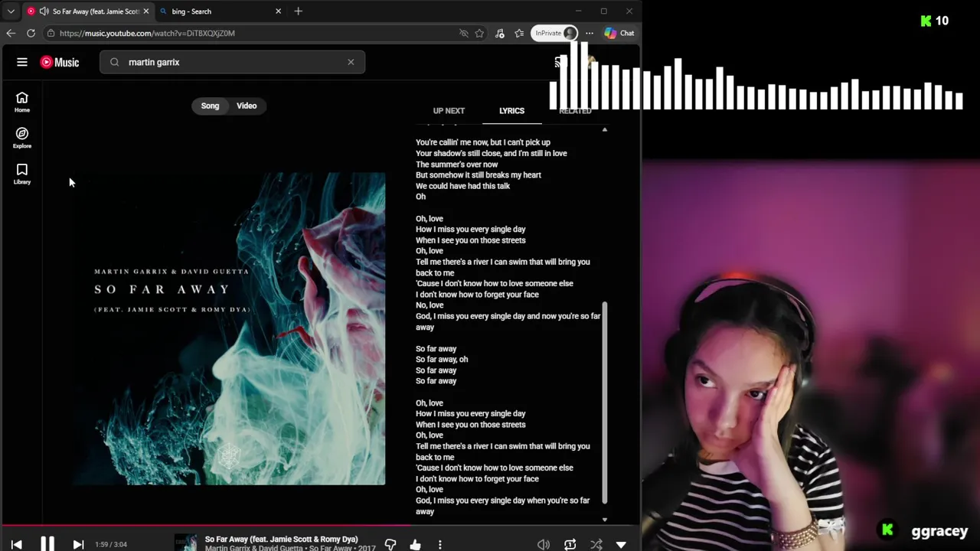View site information lock icon
The image size is (980, 551).
point(51,33)
